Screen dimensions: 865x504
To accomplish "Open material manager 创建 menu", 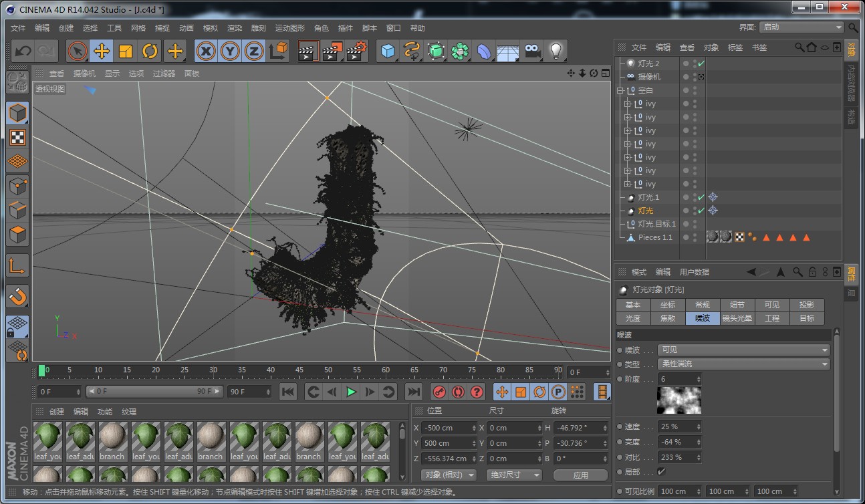I will [x=57, y=412].
